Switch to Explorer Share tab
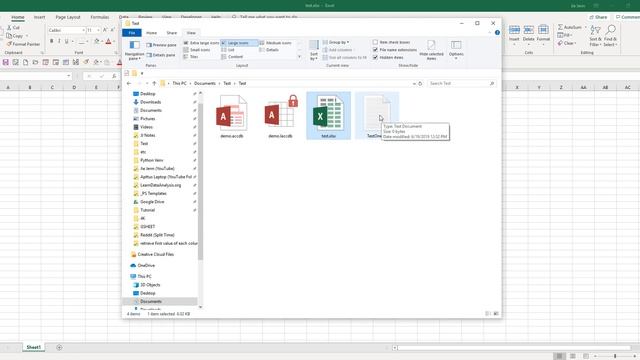This screenshot has height=360, width=640. point(171,33)
